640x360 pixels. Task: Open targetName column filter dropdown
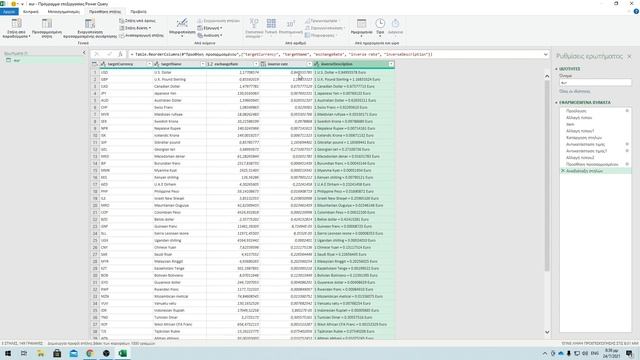[x=202, y=64]
